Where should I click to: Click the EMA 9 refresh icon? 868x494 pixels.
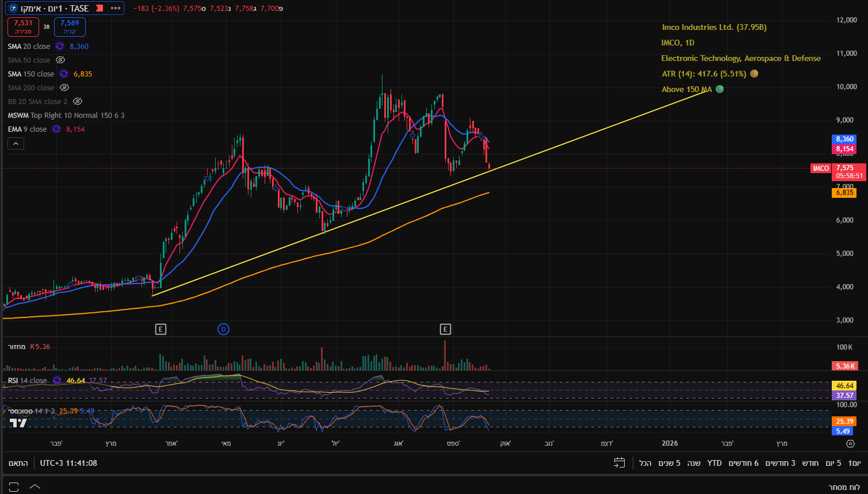(56, 129)
